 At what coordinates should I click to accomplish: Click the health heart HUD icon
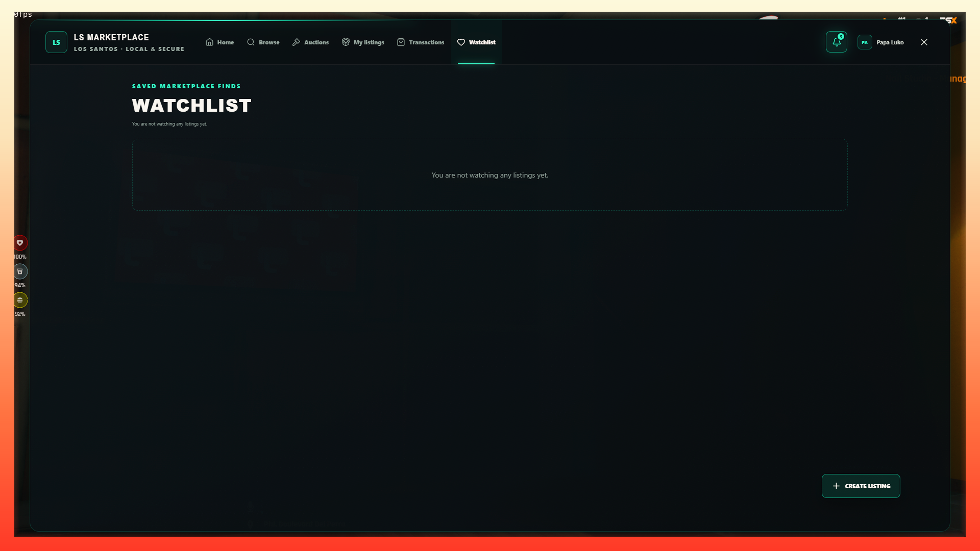click(x=20, y=243)
